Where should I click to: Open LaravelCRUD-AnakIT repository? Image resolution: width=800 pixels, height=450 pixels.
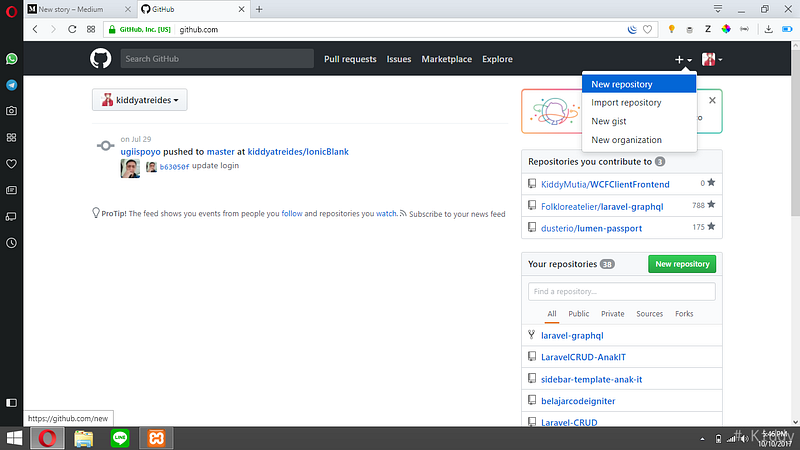tap(583, 357)
